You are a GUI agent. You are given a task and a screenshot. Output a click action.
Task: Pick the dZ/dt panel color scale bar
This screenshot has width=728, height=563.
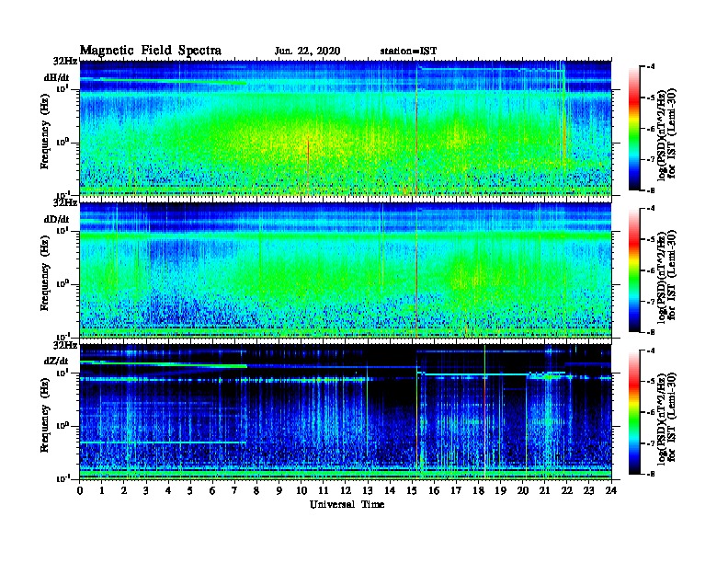(x=634, y=412)
